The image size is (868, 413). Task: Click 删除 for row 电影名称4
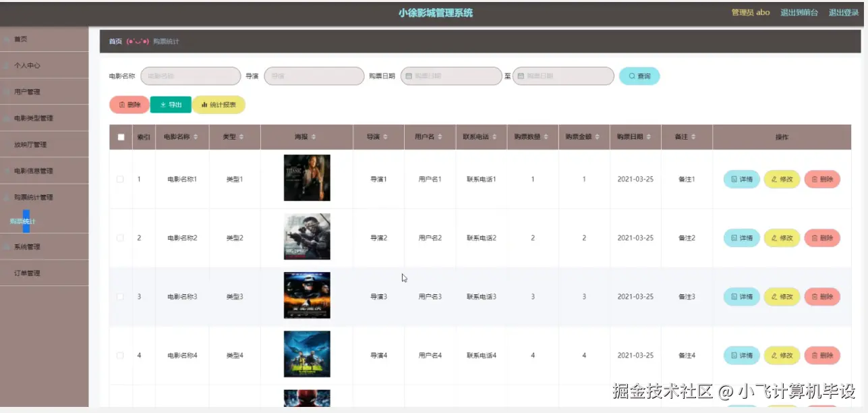[x=822, y=356]
